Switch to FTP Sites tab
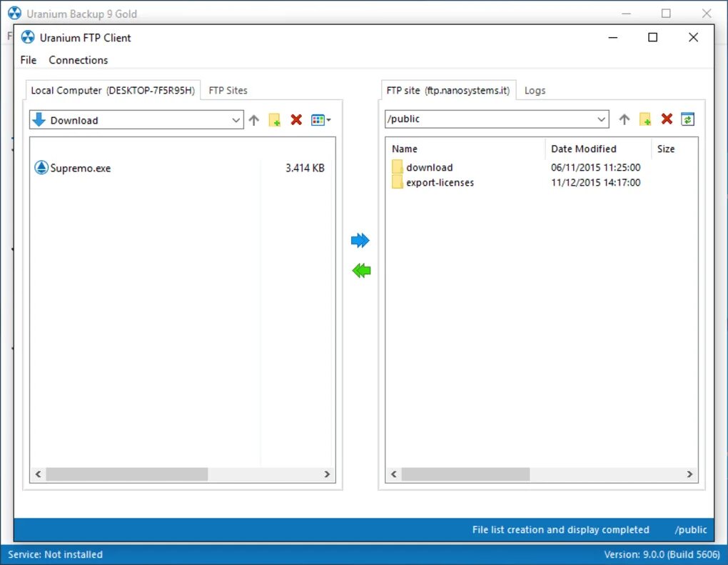Image resolution: width=728 pixels, height=565 pixels. click(x=228, y=90)
